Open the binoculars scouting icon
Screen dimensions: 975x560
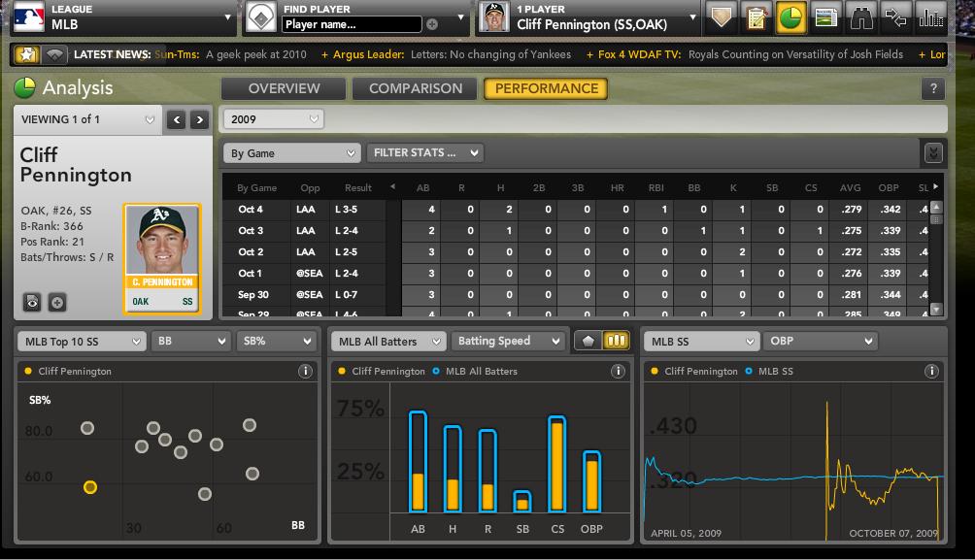pyautogui.click(x=860, y=17)
